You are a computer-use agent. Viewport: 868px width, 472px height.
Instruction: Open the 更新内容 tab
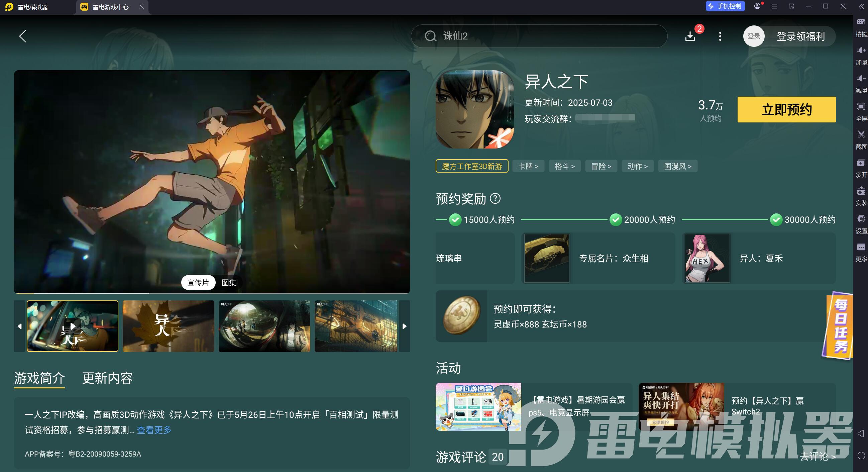[x=107, y=378]
